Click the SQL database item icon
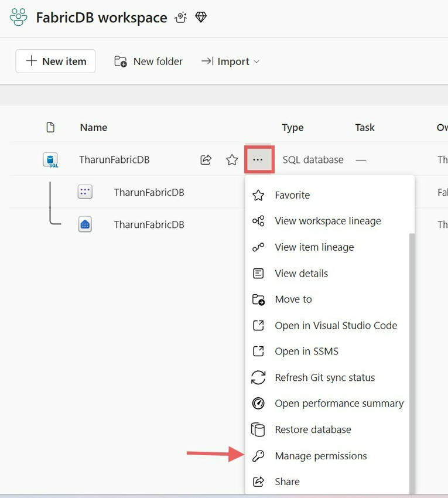 tap(50, 159)
